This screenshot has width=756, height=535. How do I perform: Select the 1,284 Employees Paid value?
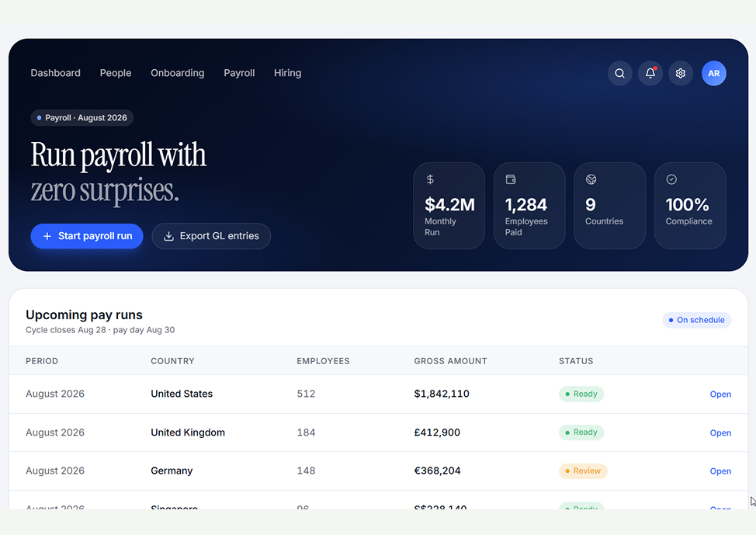click(526, 205)
